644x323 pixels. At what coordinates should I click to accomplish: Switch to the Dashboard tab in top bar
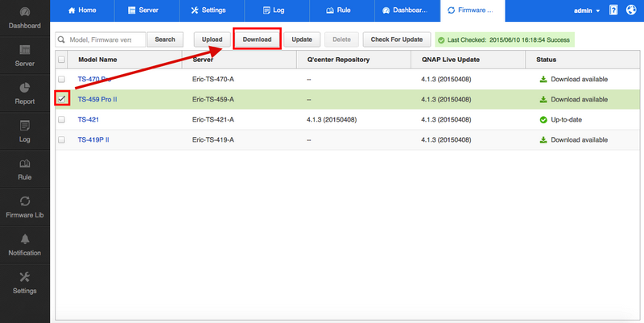[407, 10]
